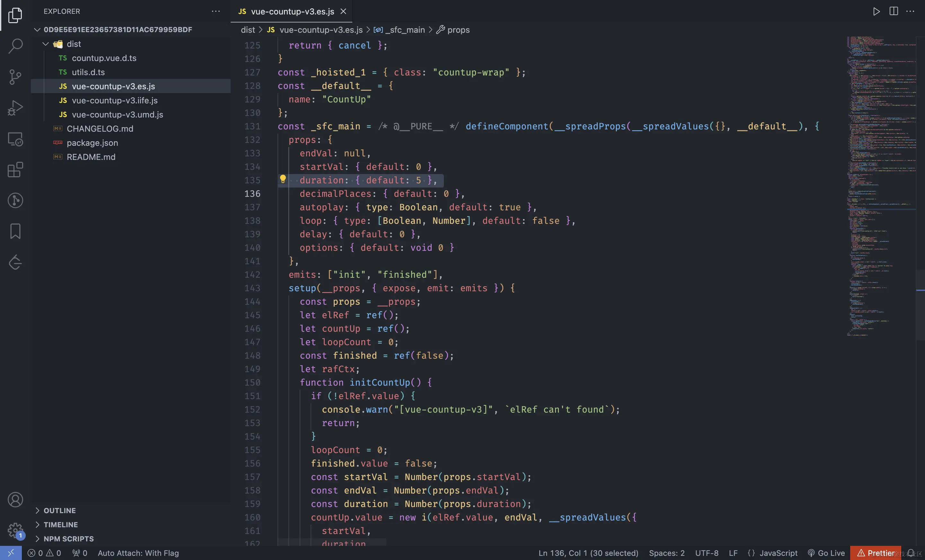Open the Source Control view icon
This screenshot has height=560, width=925.
(x=15, y=77)
